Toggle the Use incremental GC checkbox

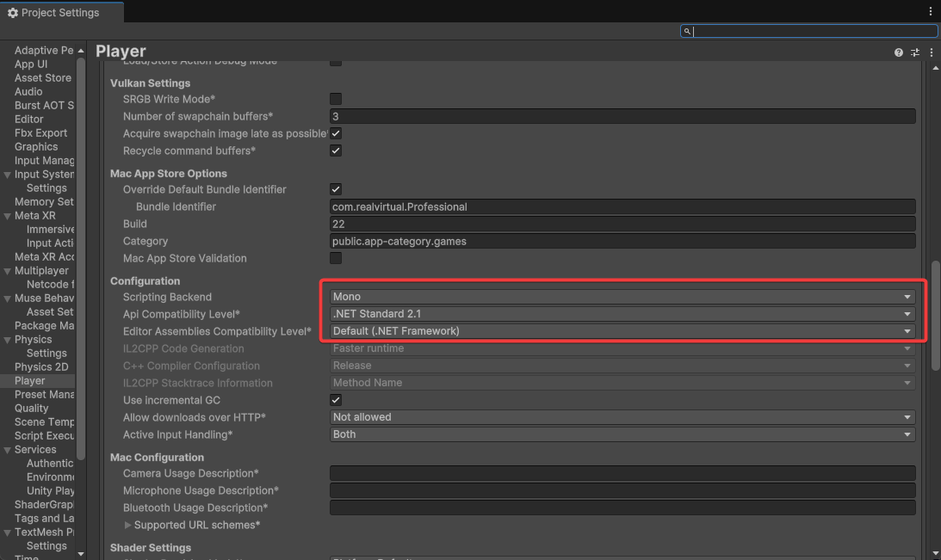(336, 400)
